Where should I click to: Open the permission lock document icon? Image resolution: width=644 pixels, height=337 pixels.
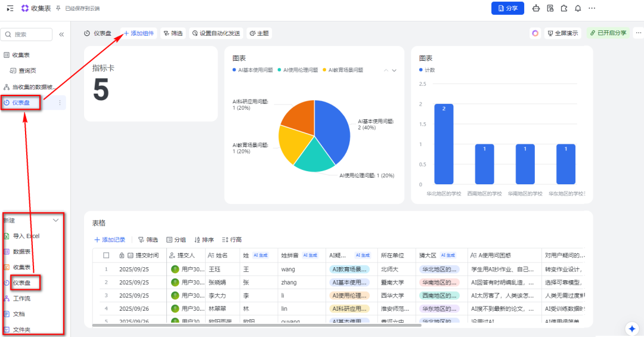coord(550,8)
